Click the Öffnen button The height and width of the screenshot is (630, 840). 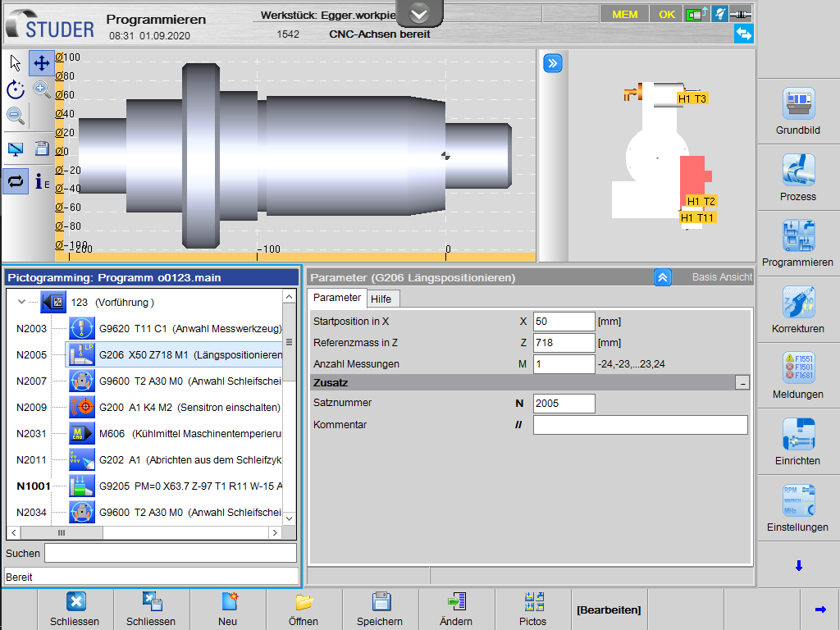coord(304,608)
